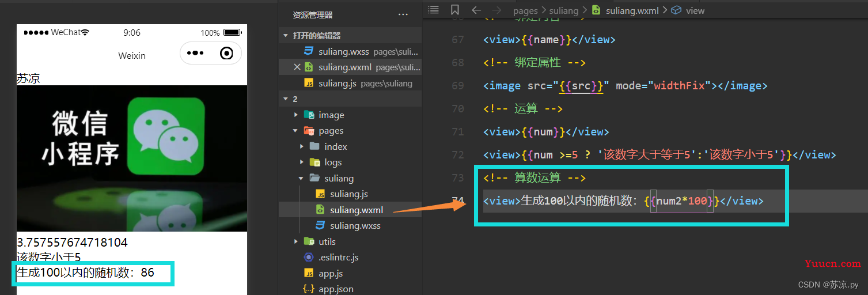Screen dimensions: 868x295
Task: Place cursor on the 绑定属性 comment line
Action: pyautogui.click(x=535, y=63)
